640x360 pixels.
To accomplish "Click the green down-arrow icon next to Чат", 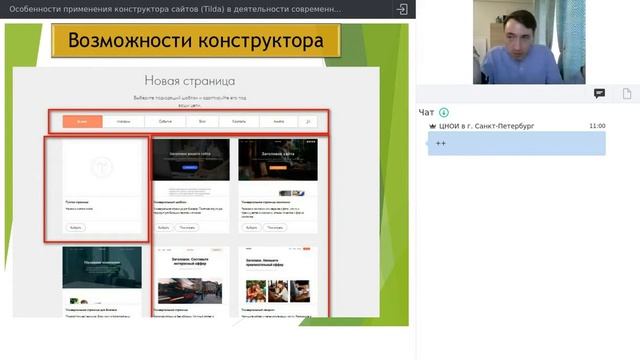I will pos(444,112).
